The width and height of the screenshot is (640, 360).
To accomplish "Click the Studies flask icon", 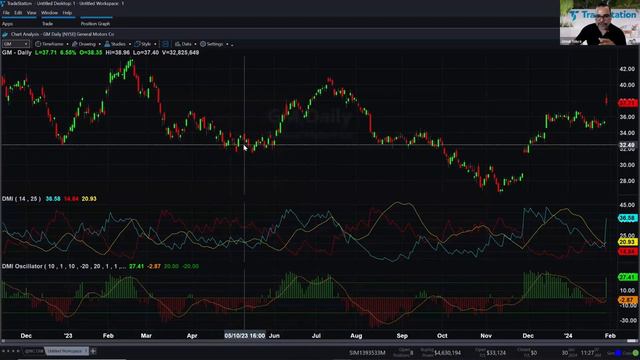I will [107, 44].
